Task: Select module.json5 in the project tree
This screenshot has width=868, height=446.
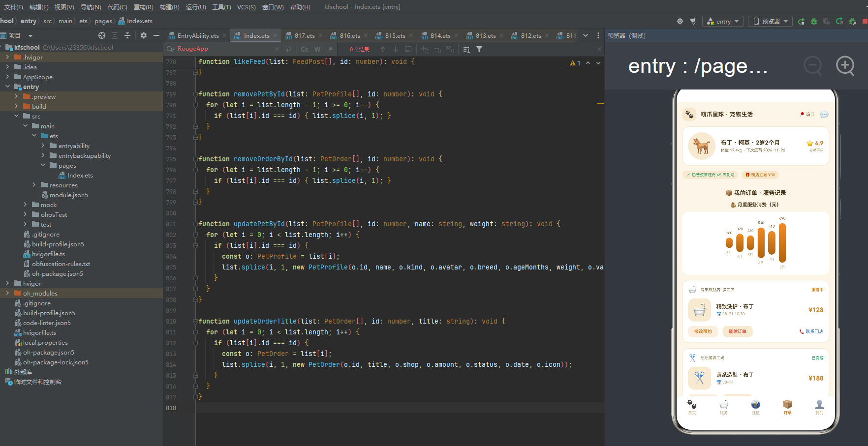Action: [x=69, y=195]
